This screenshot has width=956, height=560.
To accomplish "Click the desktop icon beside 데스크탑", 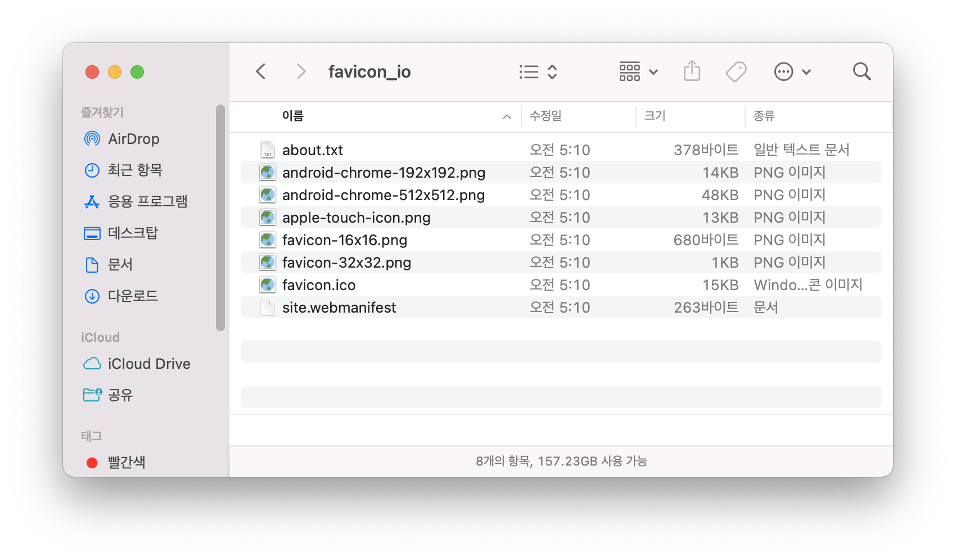I will click(x=92, y=233).
